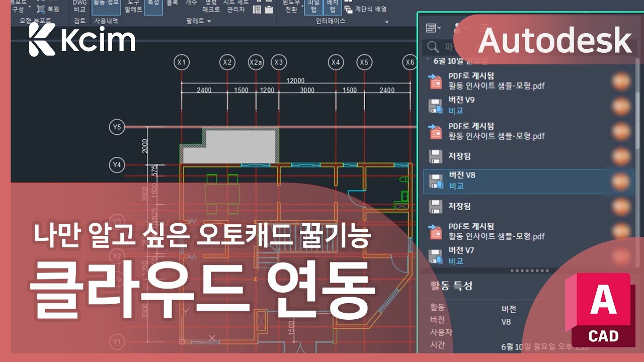This screenshot has width=644, height=362.
Task: Click the gray hatched shape in drawing
Action: (230, 145)
